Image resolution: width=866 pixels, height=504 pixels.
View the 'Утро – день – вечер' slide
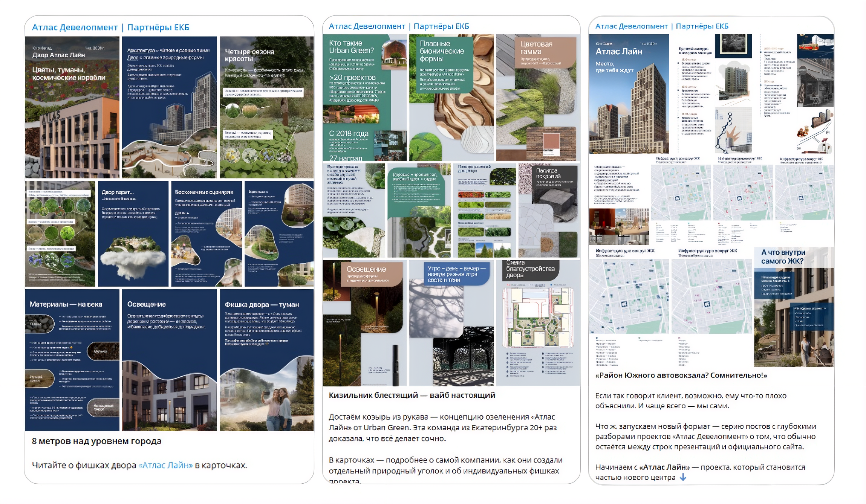point(451,323)
